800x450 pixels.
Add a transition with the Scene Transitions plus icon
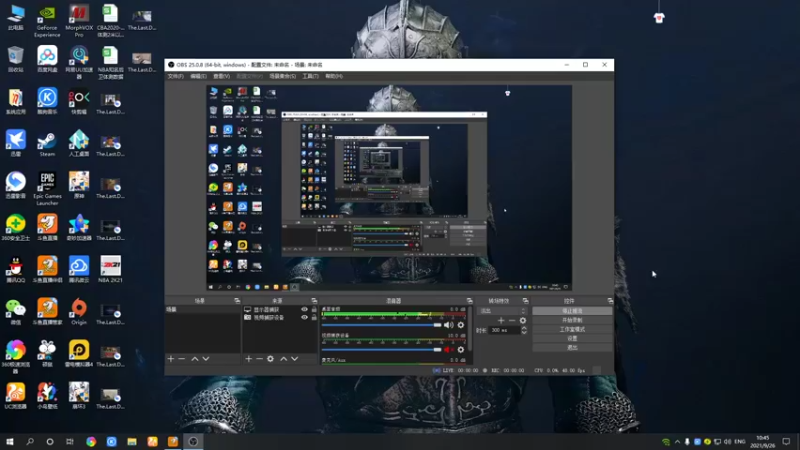[x=501, y=320]
